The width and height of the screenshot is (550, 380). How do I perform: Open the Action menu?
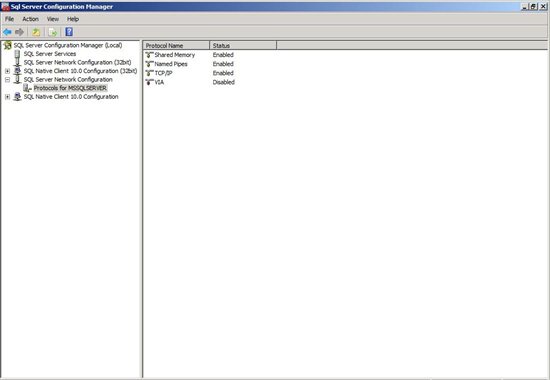coord(31,19)
